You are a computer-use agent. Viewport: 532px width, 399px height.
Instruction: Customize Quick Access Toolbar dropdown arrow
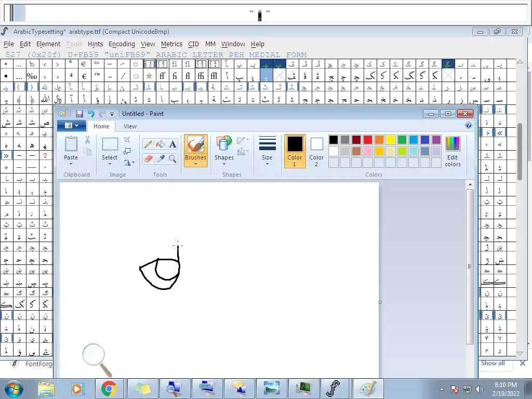click(x=112, y=114)
